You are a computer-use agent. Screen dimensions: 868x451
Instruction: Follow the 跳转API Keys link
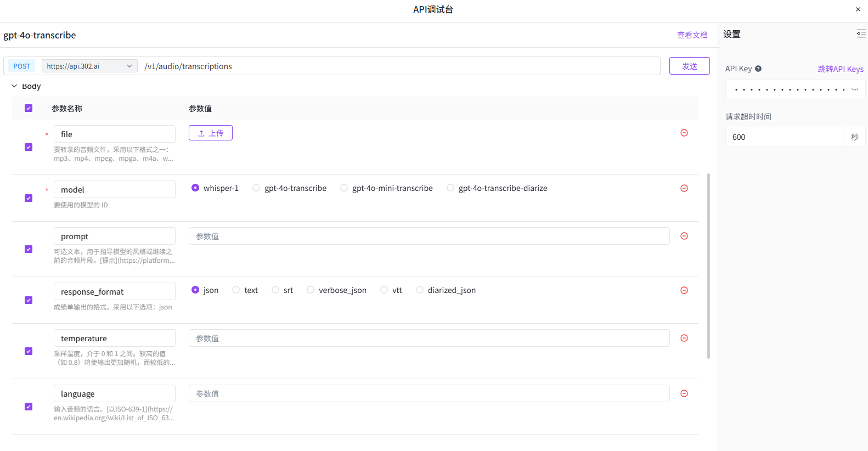pos(840,69)
